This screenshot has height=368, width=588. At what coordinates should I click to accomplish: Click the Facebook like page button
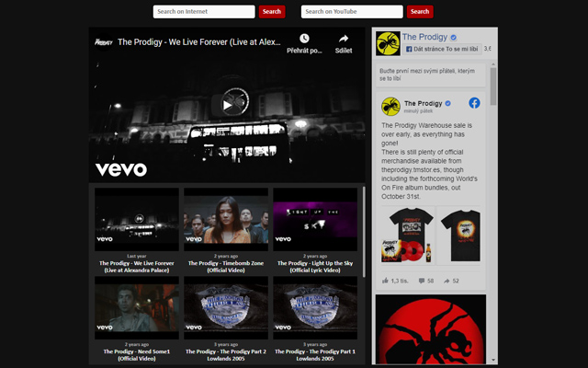click(442, 49)
